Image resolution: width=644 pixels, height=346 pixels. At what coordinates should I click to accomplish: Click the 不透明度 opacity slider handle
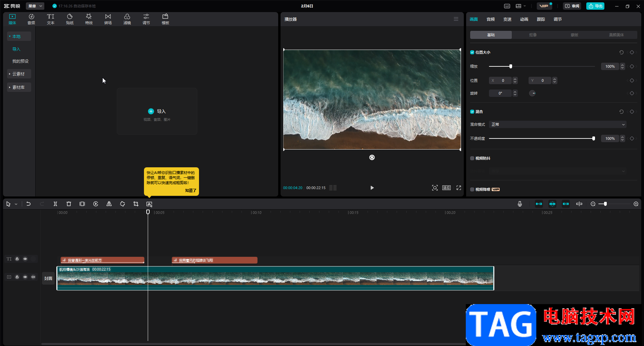coord(594,138)
